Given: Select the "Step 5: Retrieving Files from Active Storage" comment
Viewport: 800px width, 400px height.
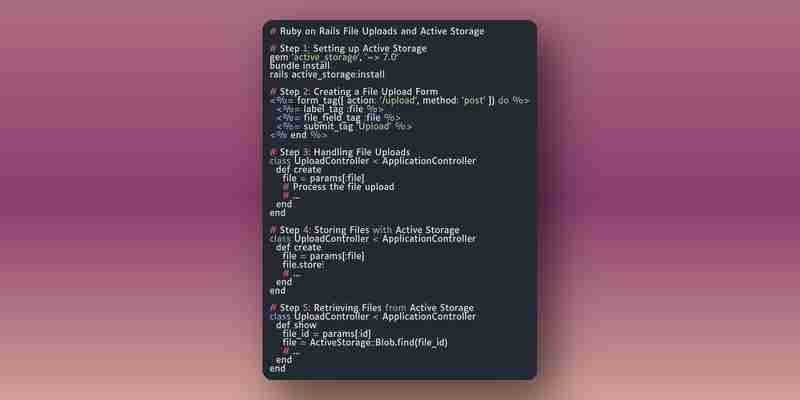Looking at the screenshot, I should pyautogui.click(x=372, y=308).
